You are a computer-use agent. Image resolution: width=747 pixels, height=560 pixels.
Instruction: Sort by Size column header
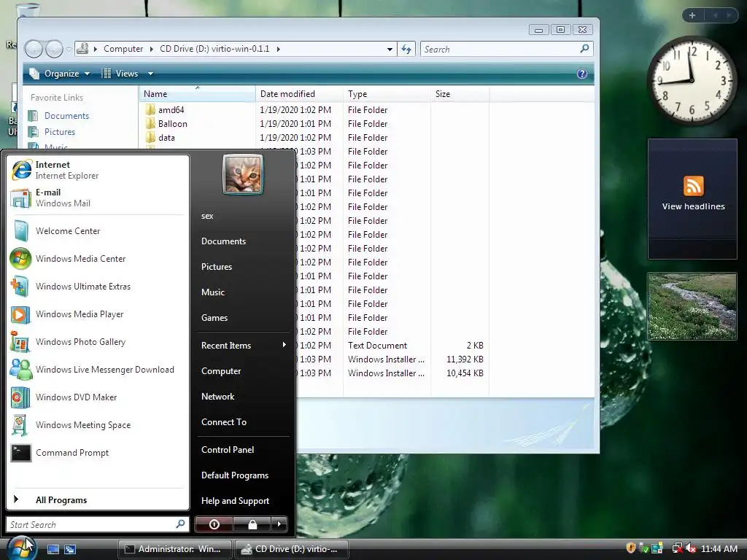coord(460,94)
